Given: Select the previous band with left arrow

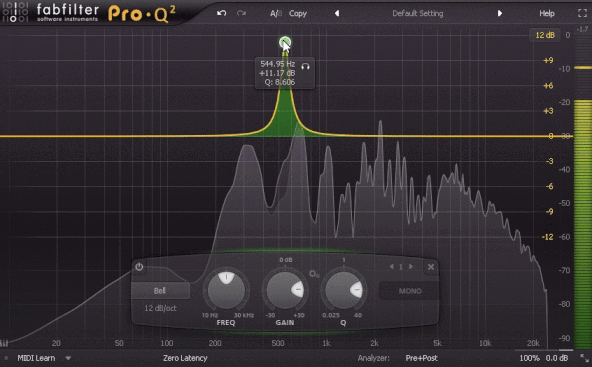Looking at the screenshot, I should point(391,267).
